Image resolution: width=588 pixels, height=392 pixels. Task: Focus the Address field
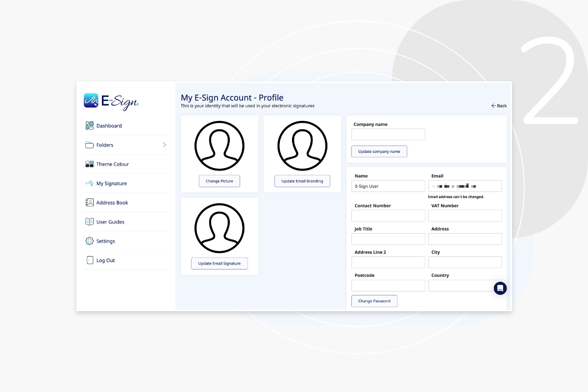[465, 239]
